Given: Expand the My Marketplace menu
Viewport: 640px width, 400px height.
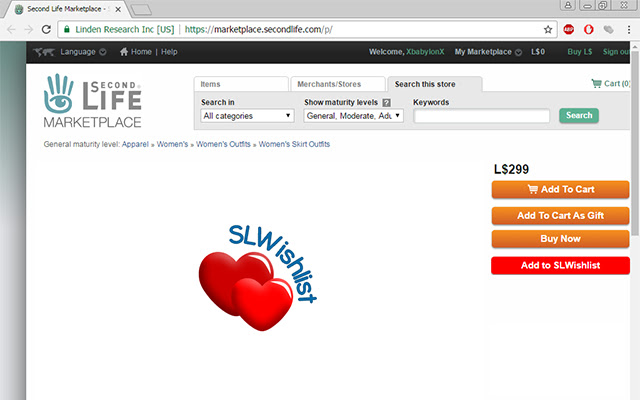Looking at the screenshot, I should 488,52.
